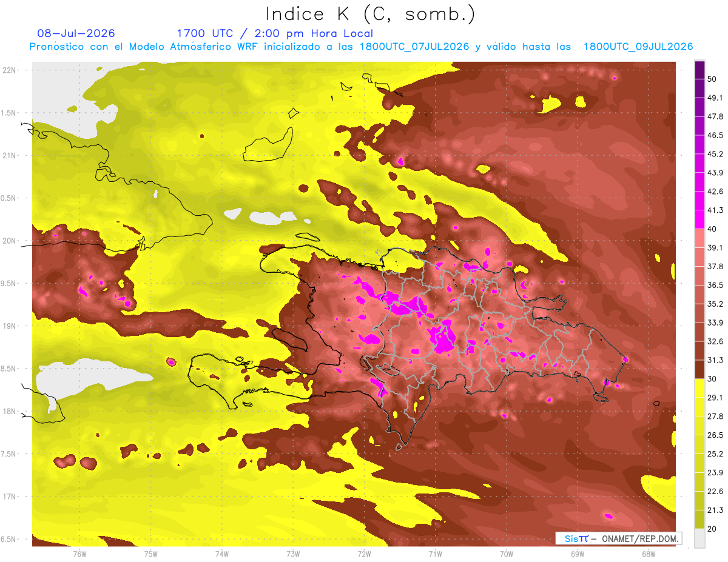The width and height of the screenshot is (728, 562).
Task: Click the colorbar value "49.1"
Action: (x=715, y=98)
